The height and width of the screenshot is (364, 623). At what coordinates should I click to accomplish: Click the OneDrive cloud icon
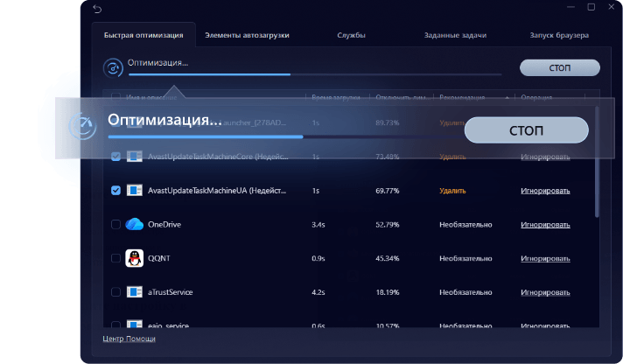click(x=134, y=225)
